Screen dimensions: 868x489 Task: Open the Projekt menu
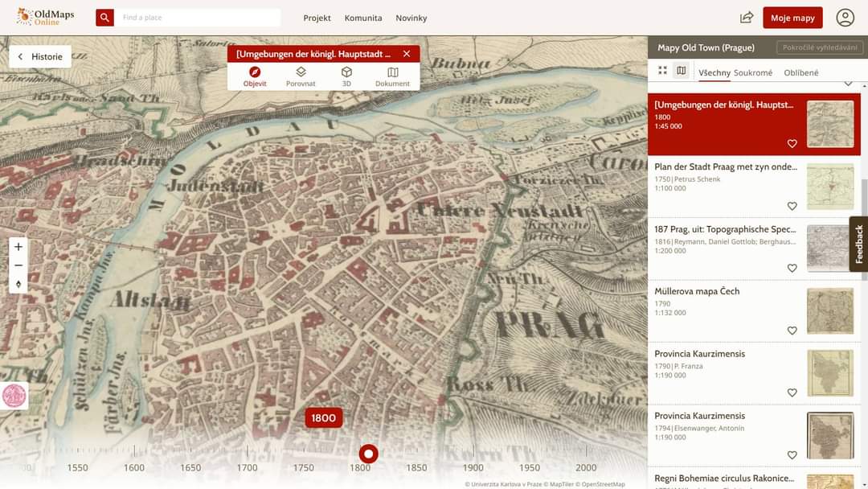coord(317,18)
